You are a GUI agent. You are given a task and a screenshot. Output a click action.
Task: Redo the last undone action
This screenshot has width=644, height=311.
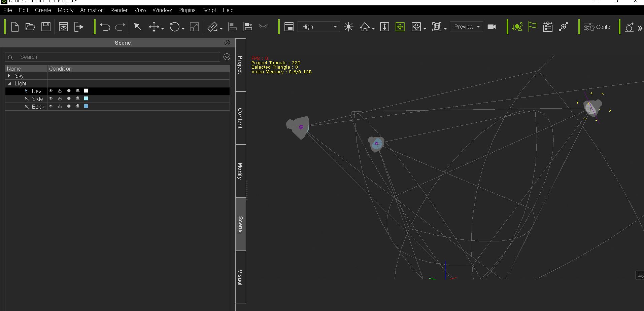(x=120, y=27)
